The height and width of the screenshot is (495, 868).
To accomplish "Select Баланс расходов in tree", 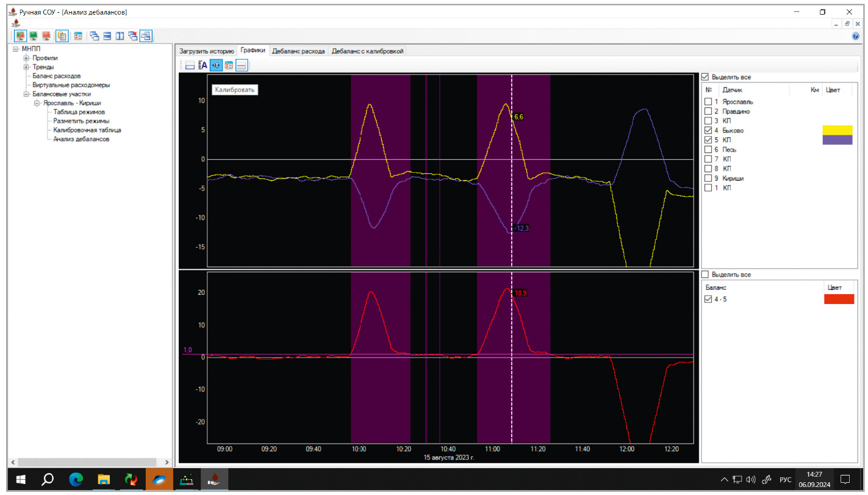I will coord(56,76).
